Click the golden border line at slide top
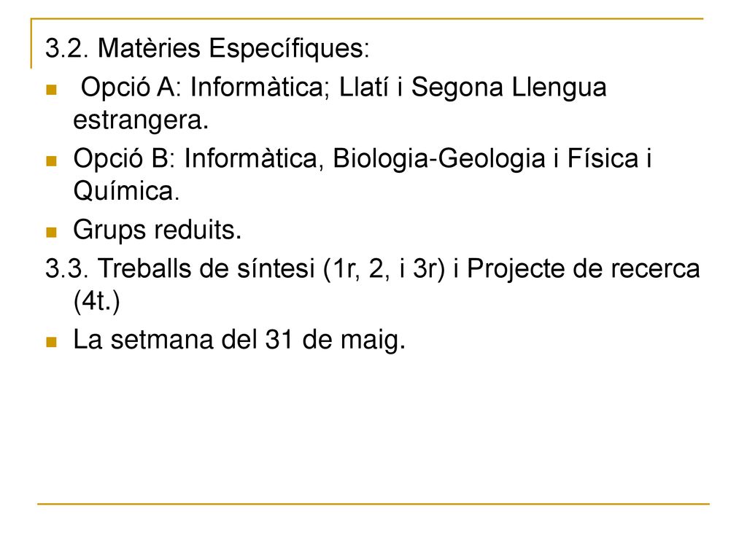Image resolution: width=747 pixels, height=560 pixels. (x=367, y=19)
